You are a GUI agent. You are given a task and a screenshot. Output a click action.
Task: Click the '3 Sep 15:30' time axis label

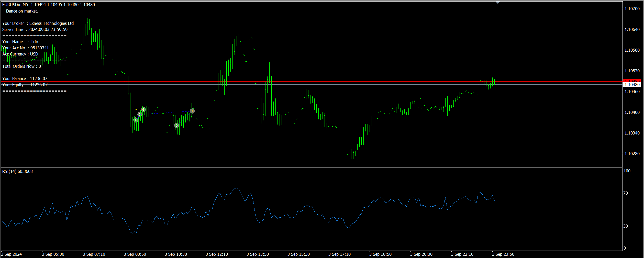click(x=299, y=254)
